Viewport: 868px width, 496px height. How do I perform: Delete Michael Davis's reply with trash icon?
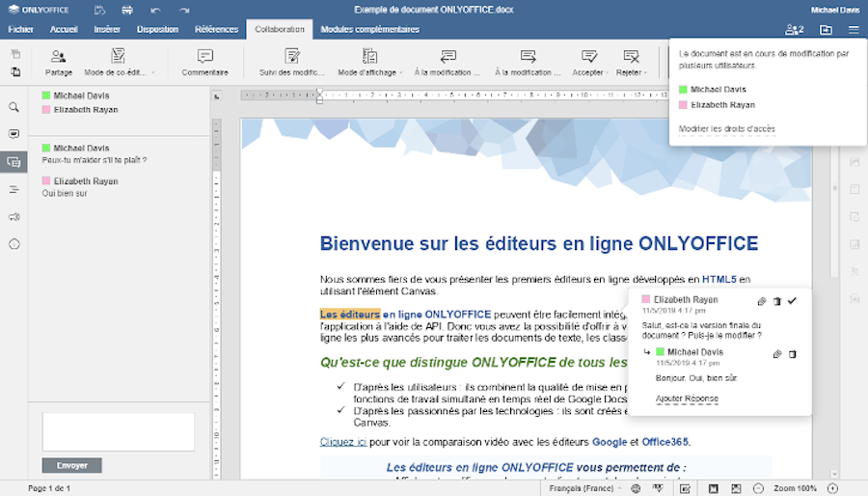[x=793, y=354]
